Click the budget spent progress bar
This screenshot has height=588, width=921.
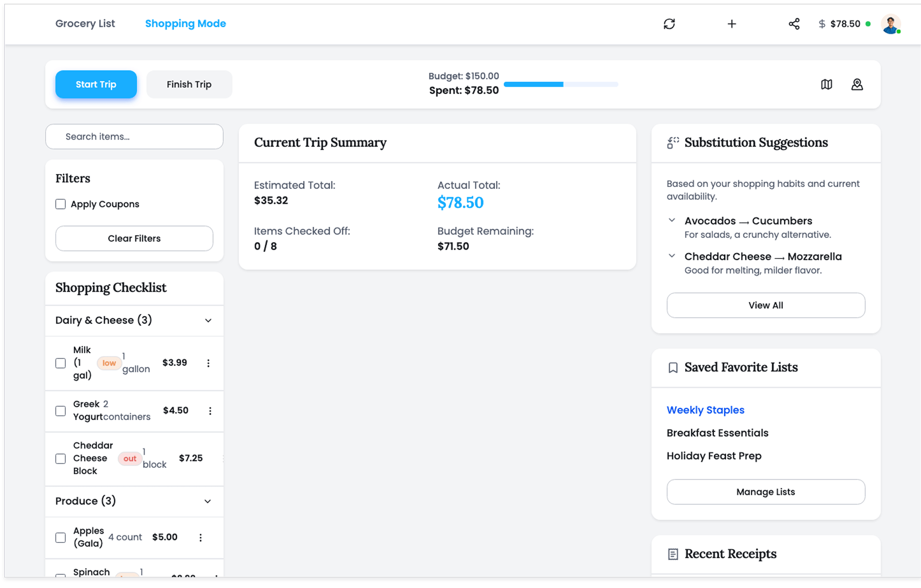click(x=560, y=84)
